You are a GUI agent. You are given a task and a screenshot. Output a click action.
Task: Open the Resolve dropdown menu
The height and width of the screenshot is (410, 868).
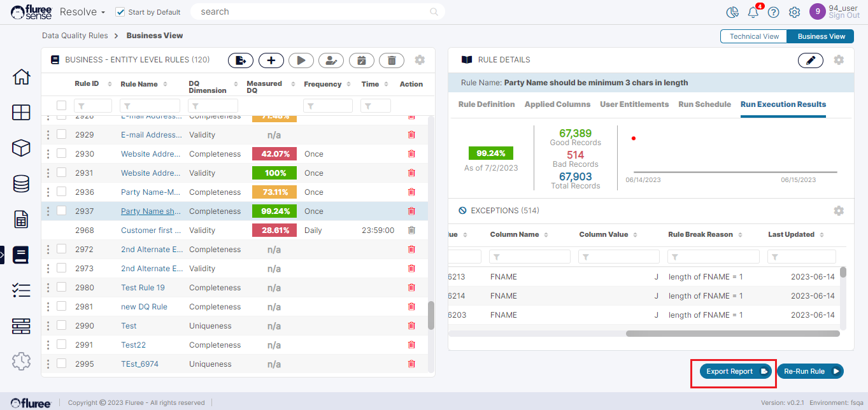82,12
